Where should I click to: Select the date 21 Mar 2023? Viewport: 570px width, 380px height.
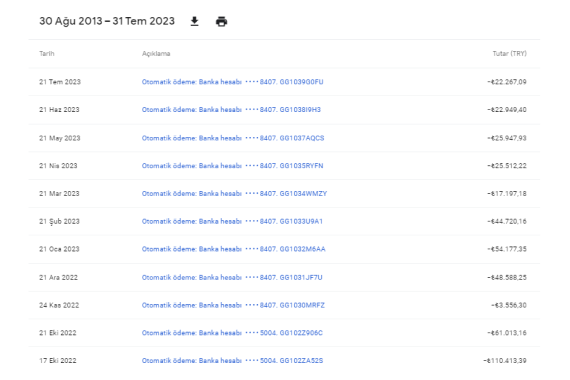(x=59, y=193)
